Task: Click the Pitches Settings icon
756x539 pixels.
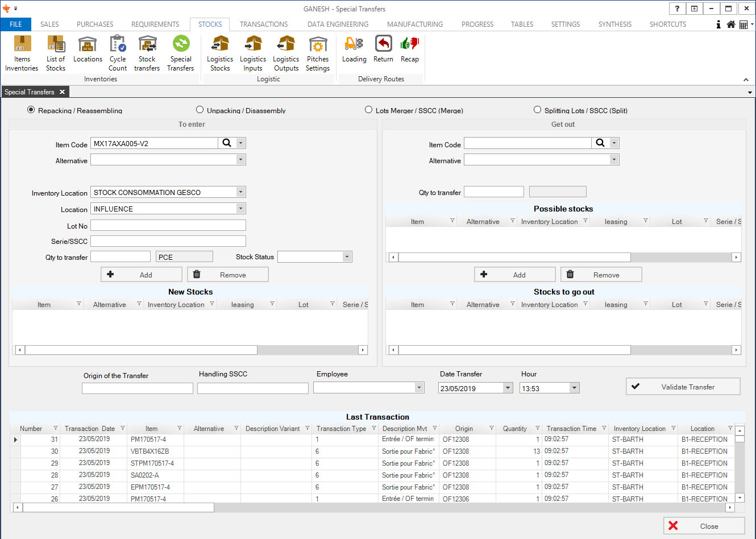Action: tap(318, 53)
